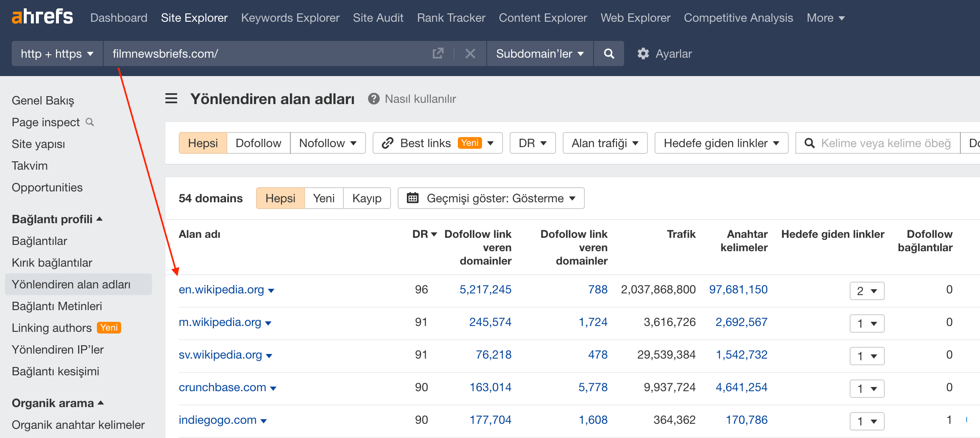Open Hedefe giden linkler filter dropdown
The width and height of the screenshot is (980, 438).
721,143
